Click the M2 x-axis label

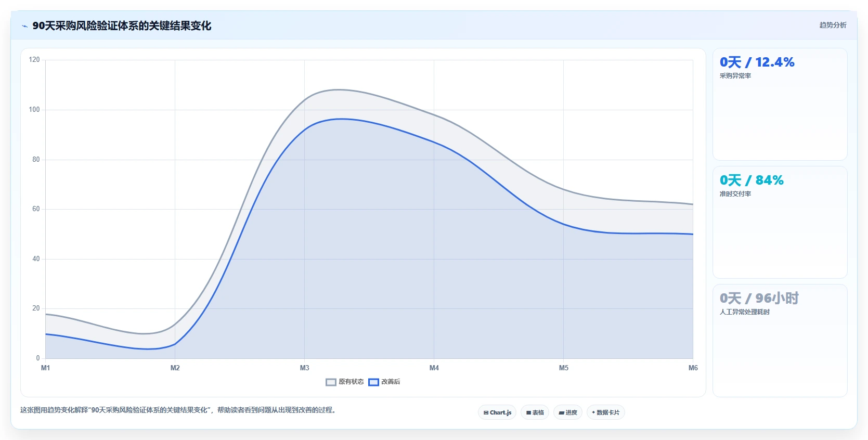coord(175,368)
